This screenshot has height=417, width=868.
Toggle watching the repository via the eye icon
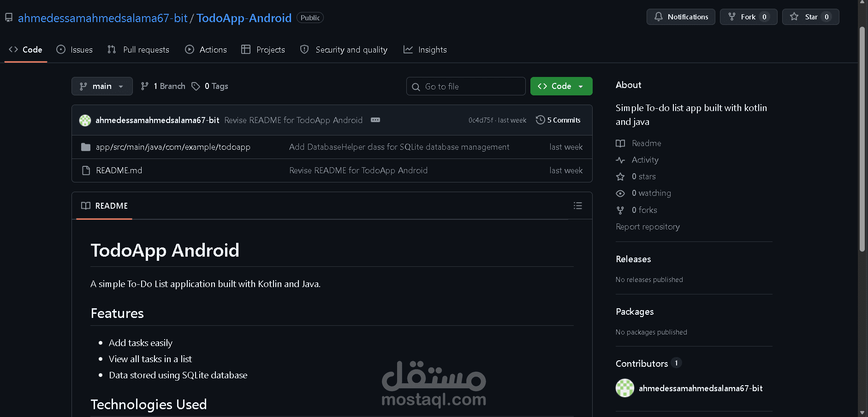pos(620,193)
